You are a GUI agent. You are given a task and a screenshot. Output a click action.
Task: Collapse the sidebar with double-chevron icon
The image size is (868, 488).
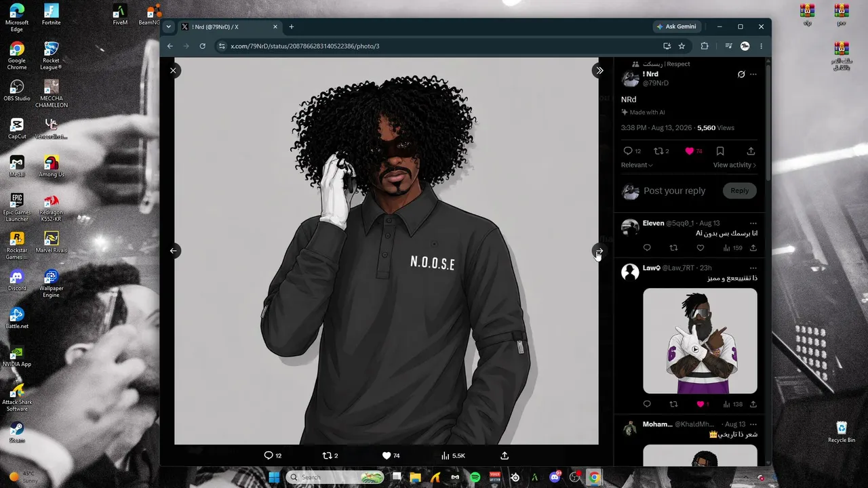click(x=599, y=70)
